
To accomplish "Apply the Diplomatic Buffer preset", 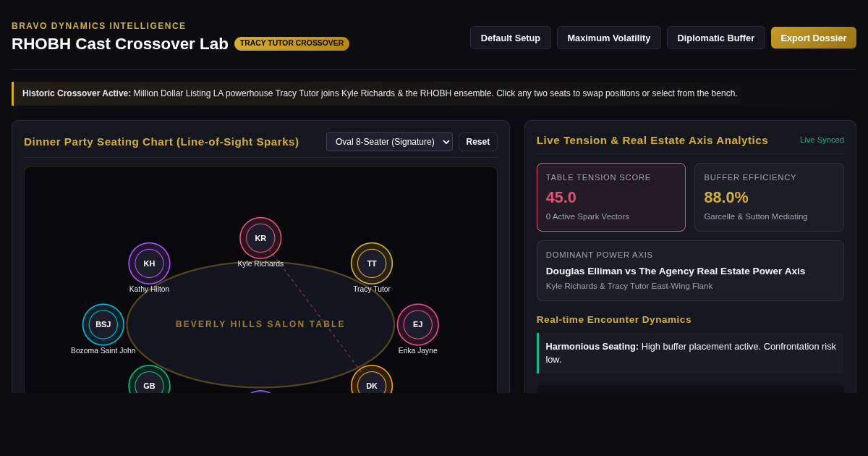I will [x=716, y=38].
